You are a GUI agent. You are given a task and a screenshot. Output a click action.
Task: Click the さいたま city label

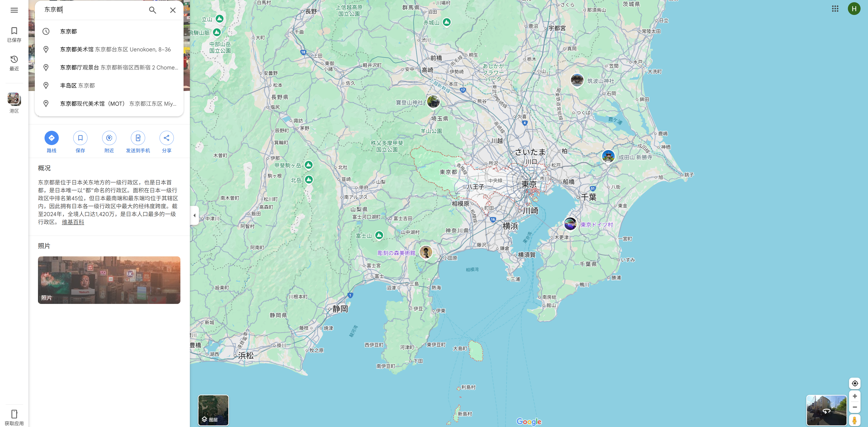point(530,152)
